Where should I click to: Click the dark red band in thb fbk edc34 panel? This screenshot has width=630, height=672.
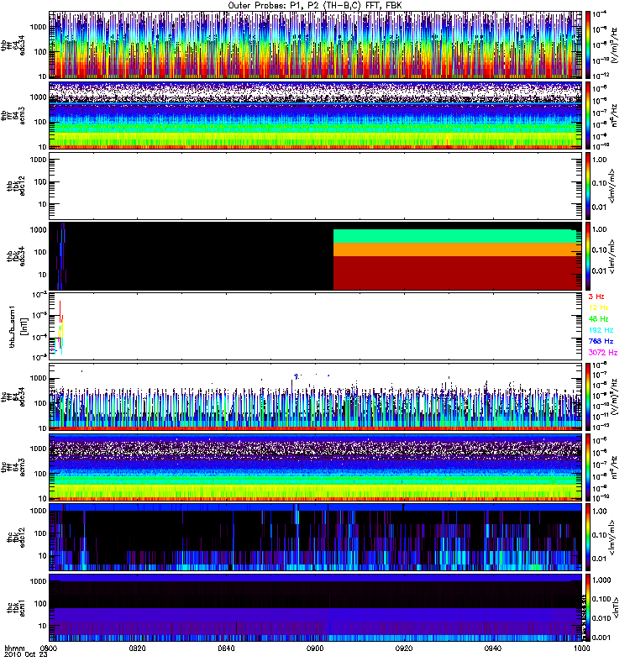pyautogui.click(x=457, y=273)
